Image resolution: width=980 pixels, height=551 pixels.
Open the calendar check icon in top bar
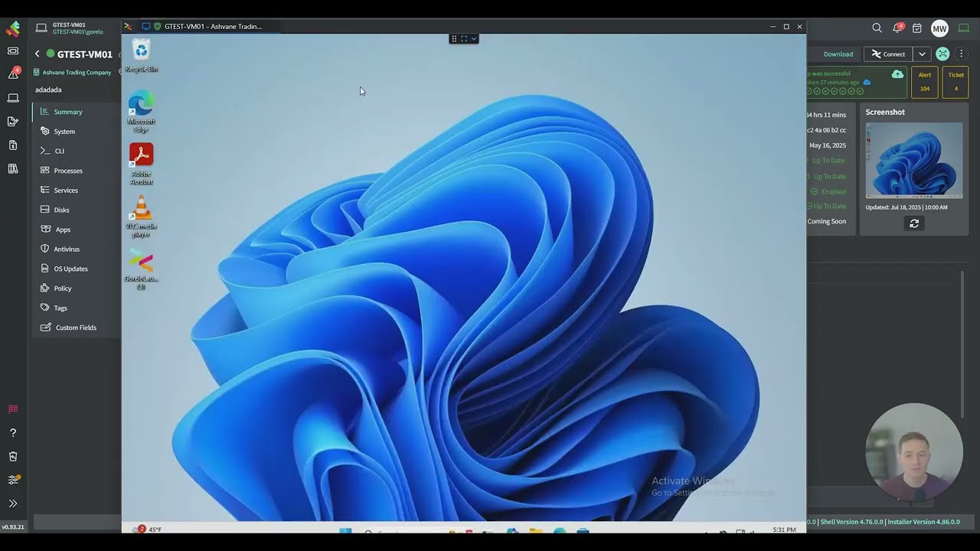[x=917, y=28]
